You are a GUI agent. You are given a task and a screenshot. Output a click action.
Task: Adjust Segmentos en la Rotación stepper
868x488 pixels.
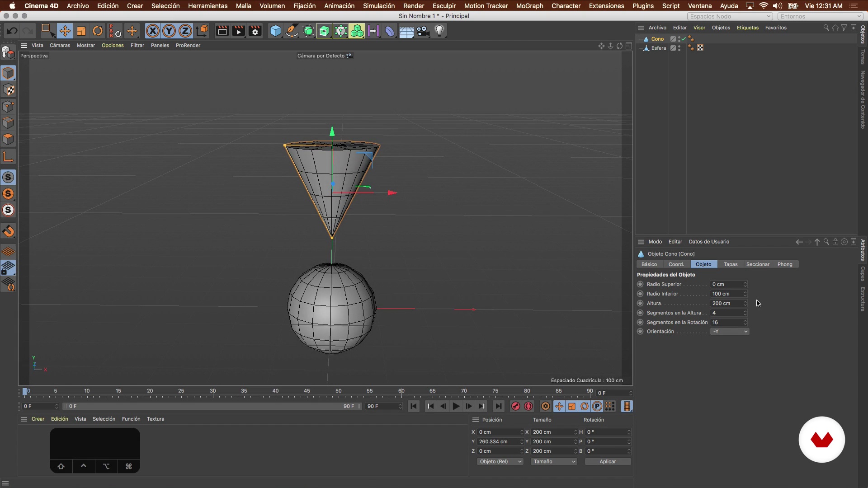(745, 322)
